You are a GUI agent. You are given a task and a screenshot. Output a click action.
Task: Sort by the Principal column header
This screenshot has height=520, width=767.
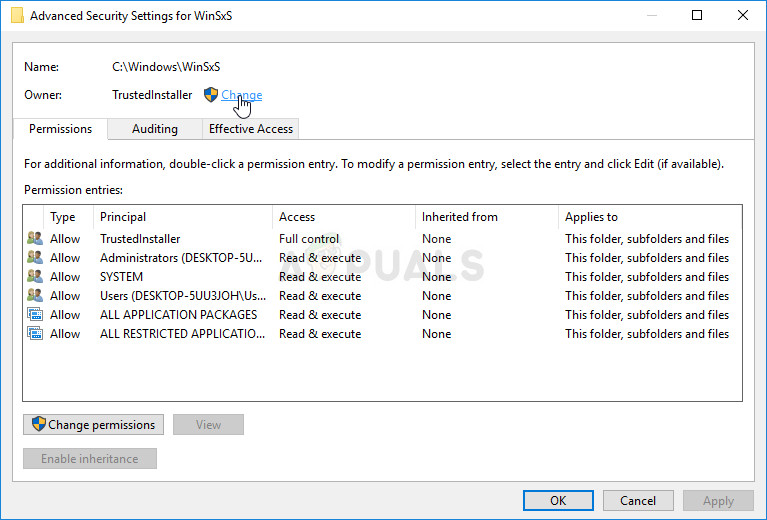(182, 217)
